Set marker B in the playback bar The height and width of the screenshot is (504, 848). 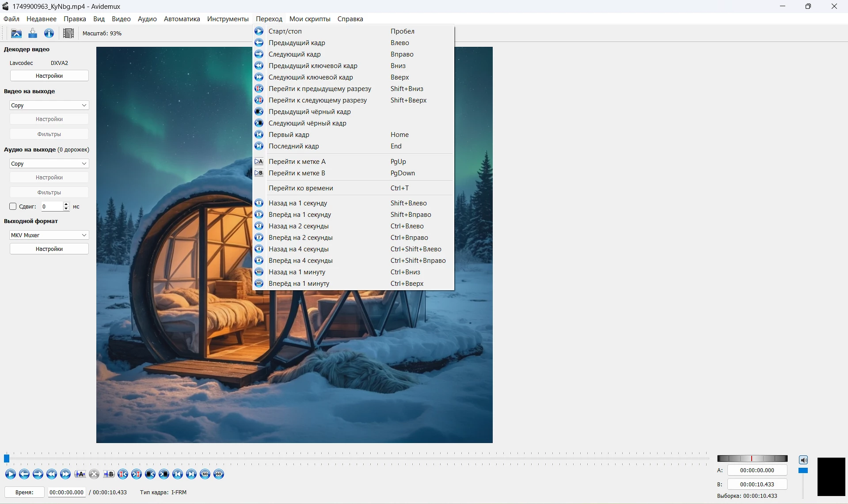click(x=108, y=474)
